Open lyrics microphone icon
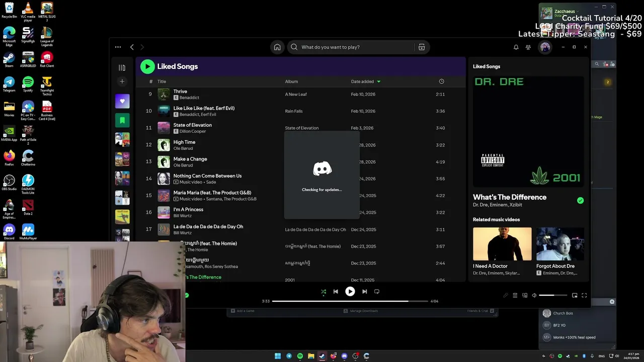644x362 pixels. coord(506,296)
